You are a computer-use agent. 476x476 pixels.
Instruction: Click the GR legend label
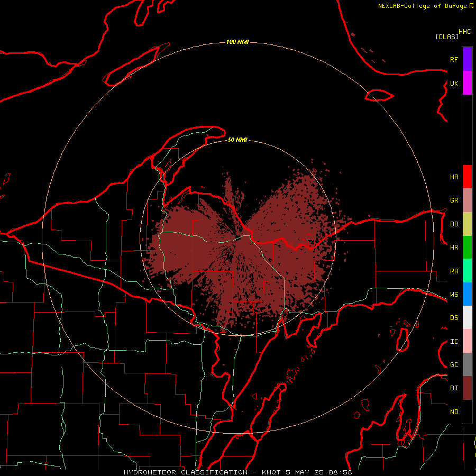click(x=454, y=200)
